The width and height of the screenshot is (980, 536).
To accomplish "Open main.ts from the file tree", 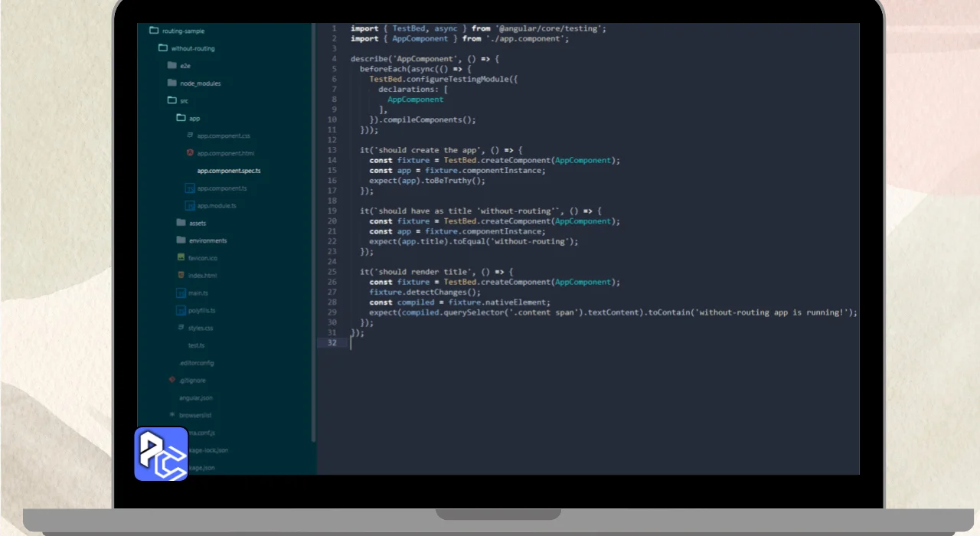I will coord(198,293).
